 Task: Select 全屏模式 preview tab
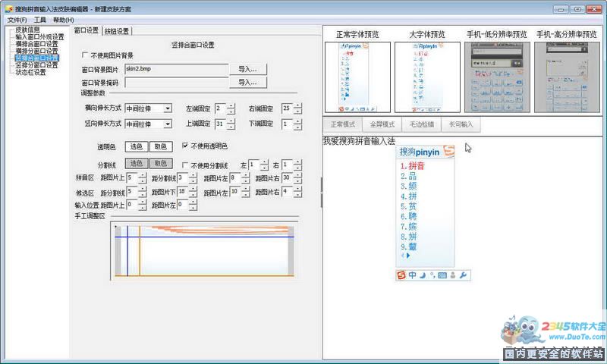tap(382, 124)
